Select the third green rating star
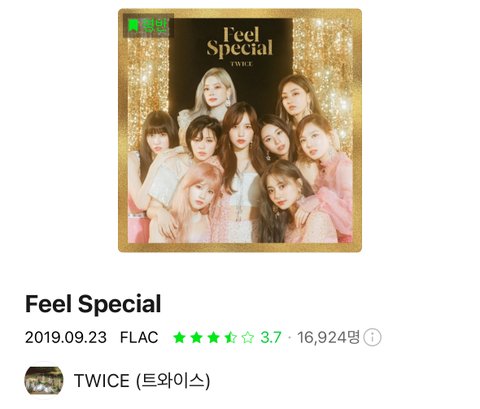 point(213,337)
